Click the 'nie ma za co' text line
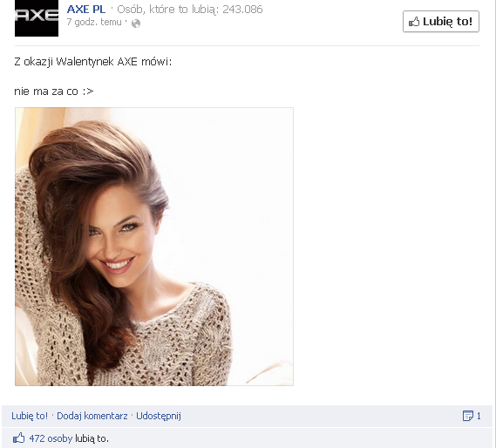This screenshot has height=448, width=496. [x=54, y=92]
